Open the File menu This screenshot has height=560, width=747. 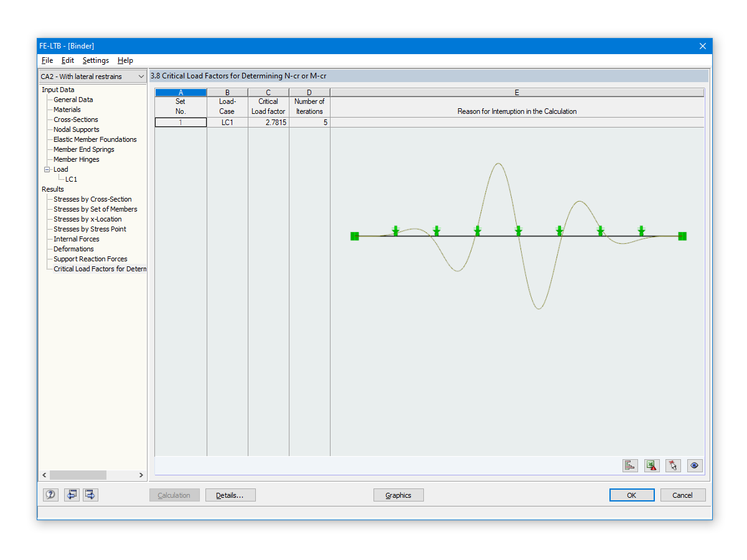click(47, 60)
